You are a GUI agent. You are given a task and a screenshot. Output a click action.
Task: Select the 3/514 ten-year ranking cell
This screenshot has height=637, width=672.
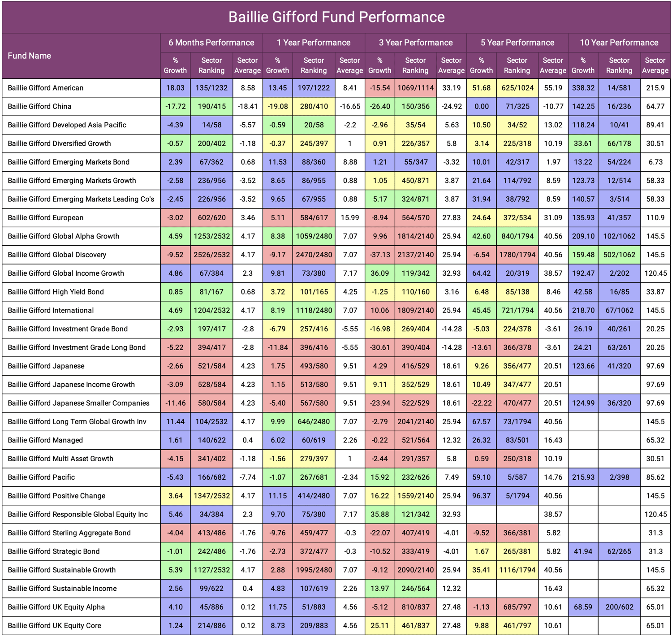(619, 199)
